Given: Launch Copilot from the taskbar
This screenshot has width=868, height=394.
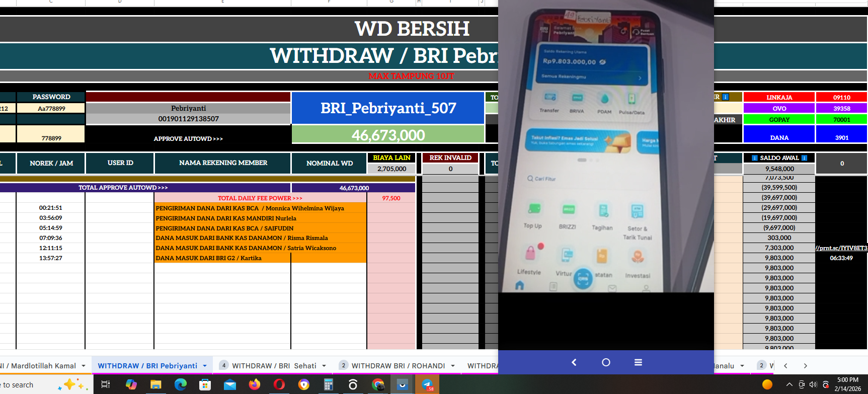Looking at the screenshot, I should [131, 385].
